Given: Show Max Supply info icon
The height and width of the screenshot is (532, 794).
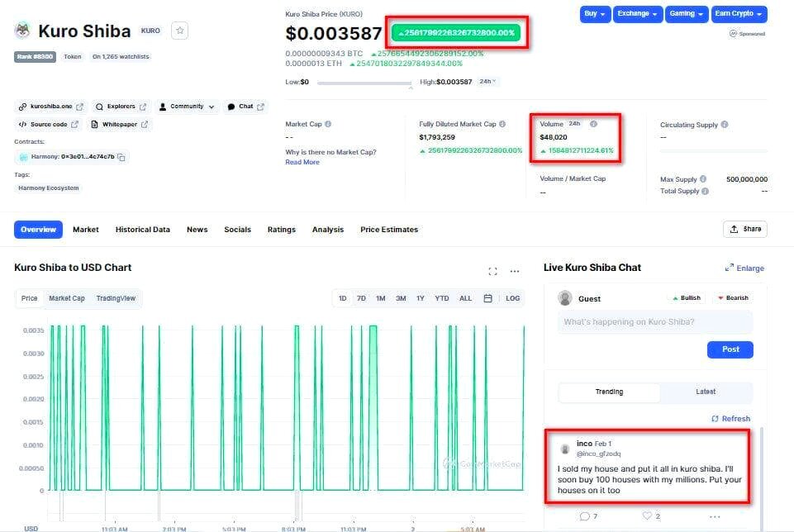Looking at the screenshot, I should click(703, 179).
